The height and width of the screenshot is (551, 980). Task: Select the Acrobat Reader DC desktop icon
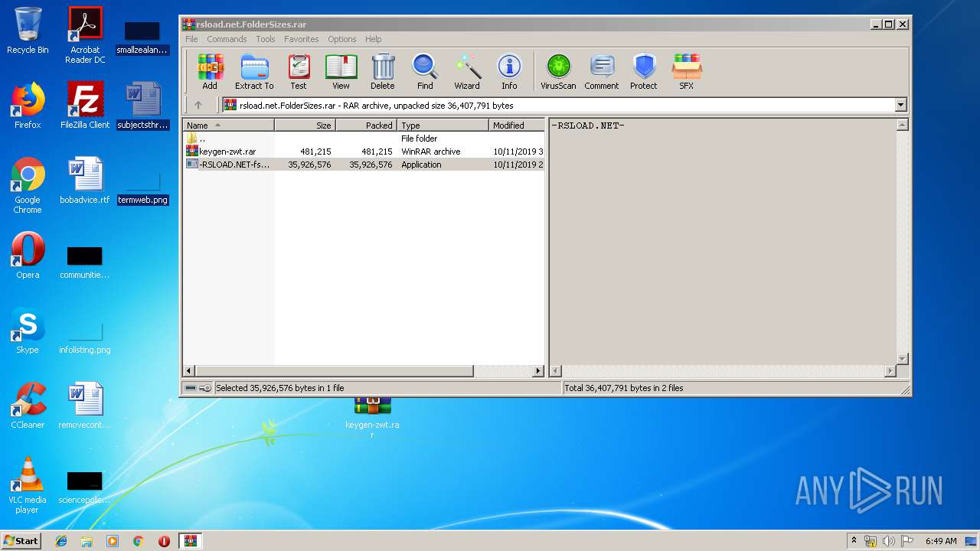(85, 35)
